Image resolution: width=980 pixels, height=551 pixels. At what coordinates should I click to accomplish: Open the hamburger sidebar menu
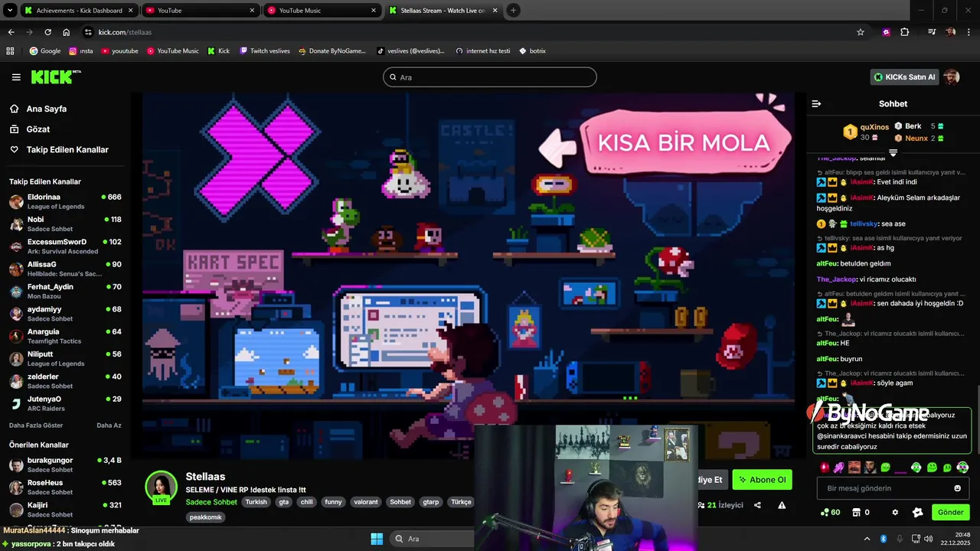click(x=16, y=77)
